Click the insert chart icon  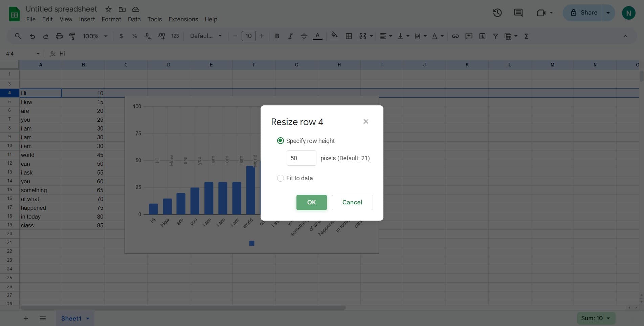click(x=482, y=36)
